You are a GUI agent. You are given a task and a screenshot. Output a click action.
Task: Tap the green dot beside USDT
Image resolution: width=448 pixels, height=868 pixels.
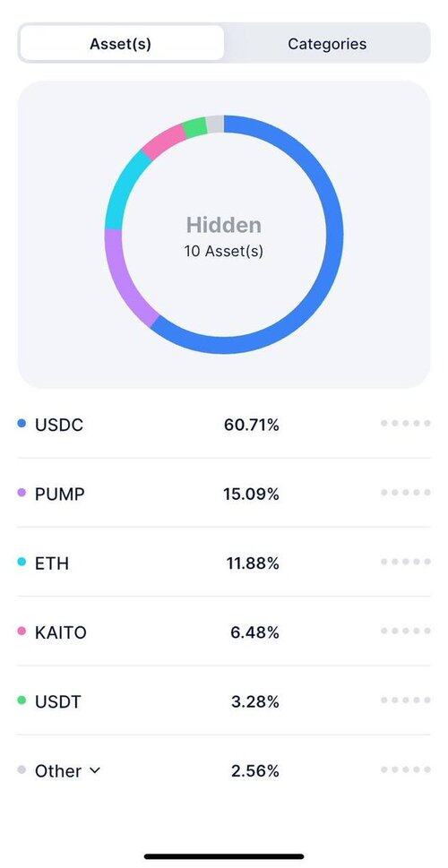[22, 700]
